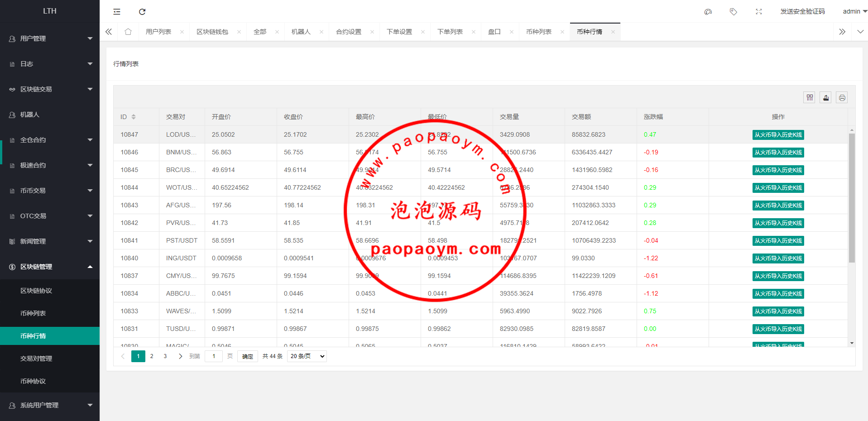This screenshot has height=421, width=868.
Task: Go to previous page arrow
Action: 123,356
